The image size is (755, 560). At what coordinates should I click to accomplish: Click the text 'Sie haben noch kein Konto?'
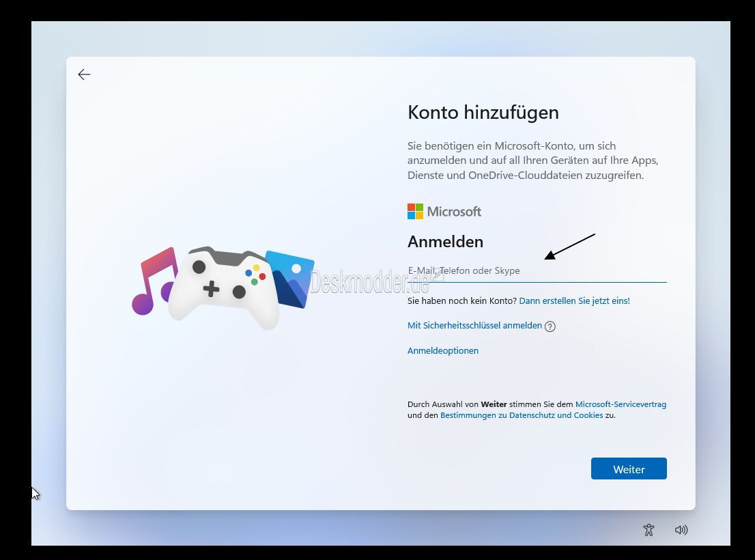[462, 301]
